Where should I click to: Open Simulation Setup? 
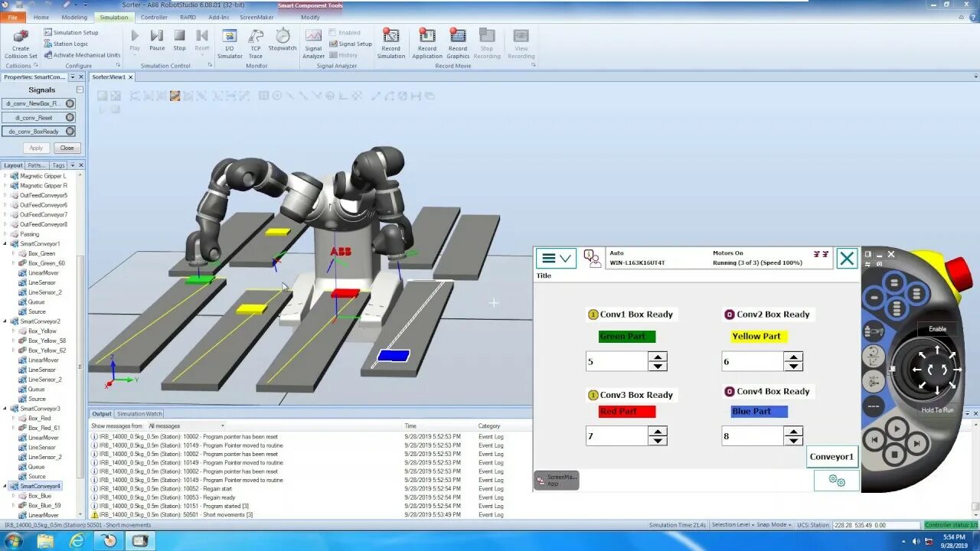tap(70, 33)
